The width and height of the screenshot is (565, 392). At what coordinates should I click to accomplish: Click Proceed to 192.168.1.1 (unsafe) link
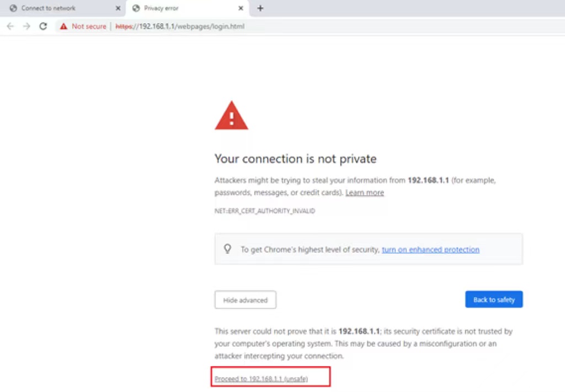pyautogui.click(x=261, y=379)
